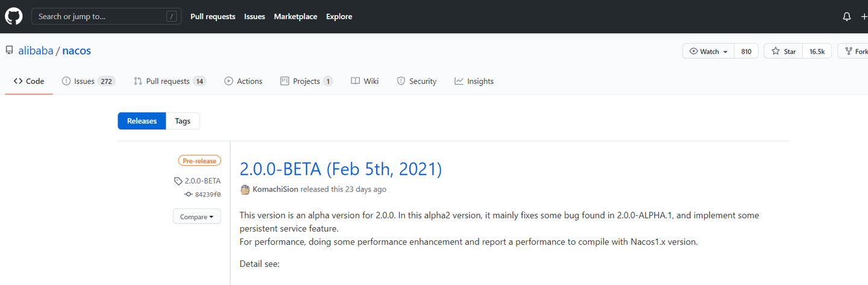
Task: Expand the Compare dropdown
Action: (x=197, y=217)
